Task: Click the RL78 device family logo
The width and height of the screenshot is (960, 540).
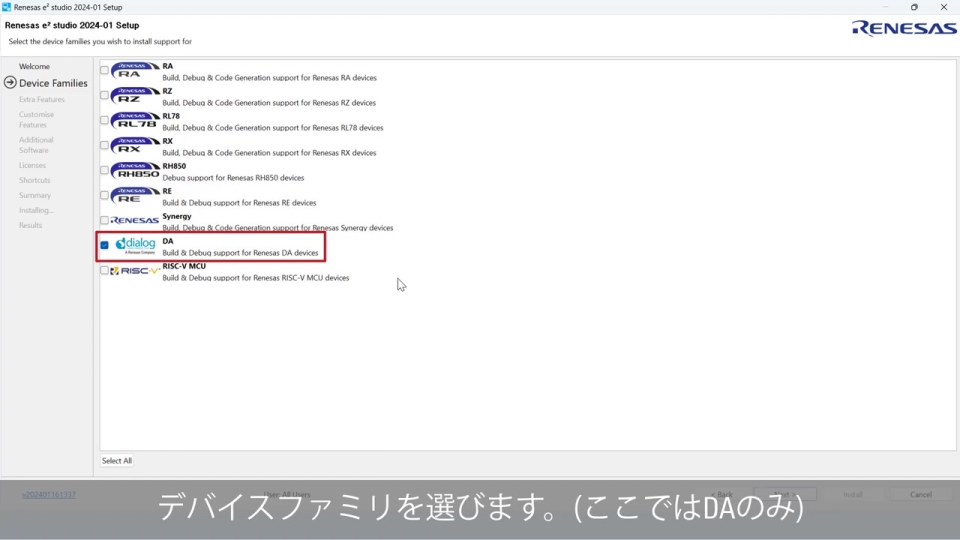Action: pos(135,121)
